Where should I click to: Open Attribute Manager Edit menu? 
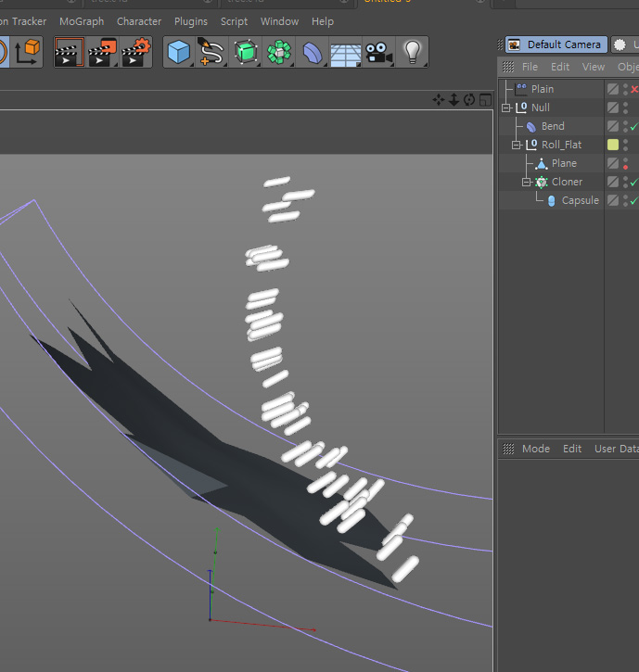pos(572,449)
